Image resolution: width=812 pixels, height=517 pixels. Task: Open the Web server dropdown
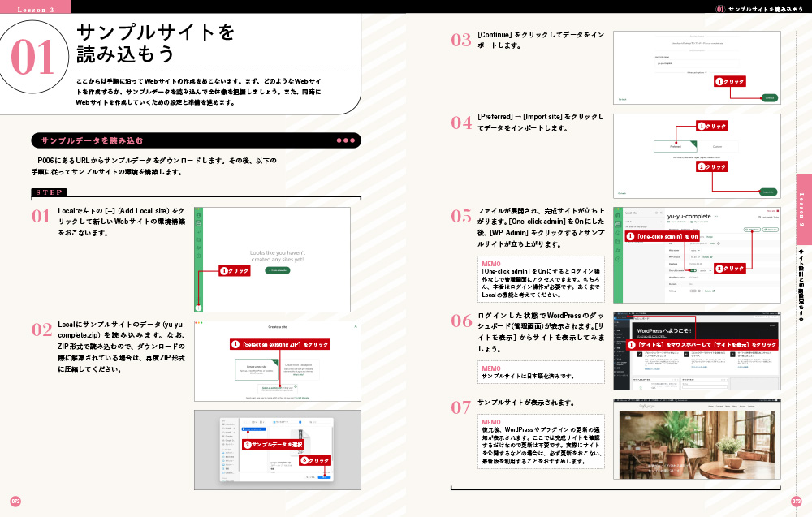click(695, 251)
